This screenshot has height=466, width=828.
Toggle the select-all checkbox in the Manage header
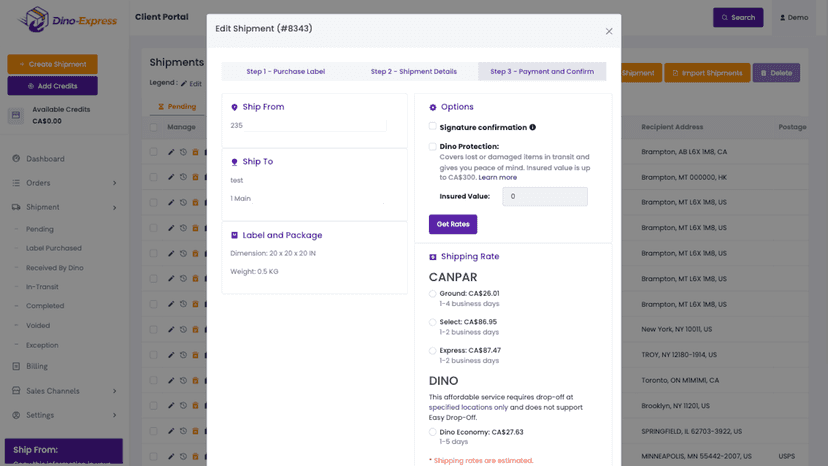point(154,127)
